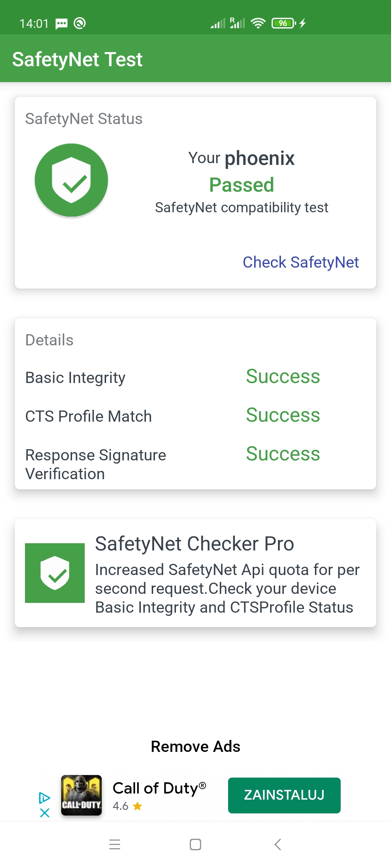Tap the Call of Duty ad thumbnail
391x868 pixels.
point(81,795)
